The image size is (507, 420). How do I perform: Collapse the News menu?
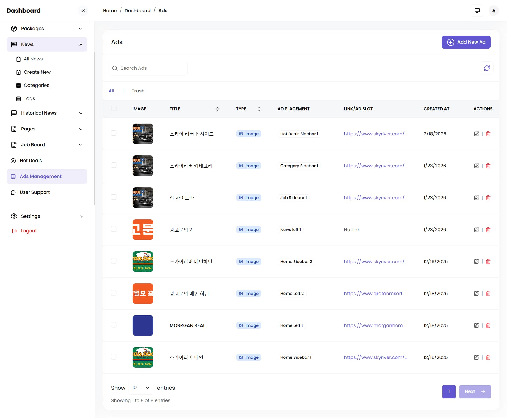[x=47, y=44]
